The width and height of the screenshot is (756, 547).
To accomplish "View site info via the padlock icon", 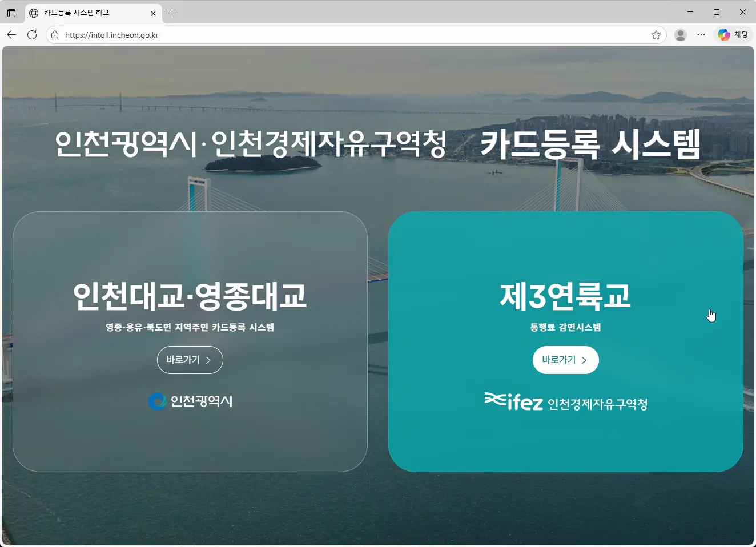I will (54, 34).
